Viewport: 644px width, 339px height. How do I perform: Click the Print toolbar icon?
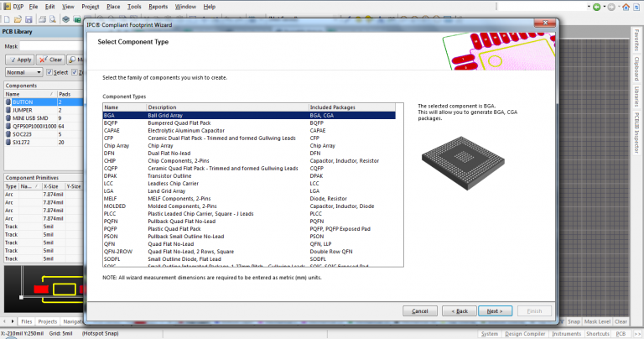[x=42, y=19]
